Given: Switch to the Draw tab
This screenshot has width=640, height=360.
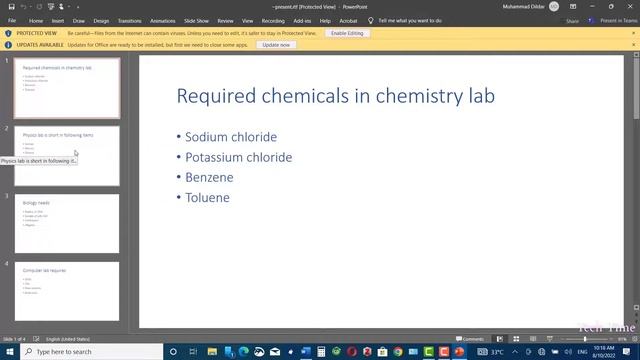Looking at the screenshot, I should coord(79,21).
